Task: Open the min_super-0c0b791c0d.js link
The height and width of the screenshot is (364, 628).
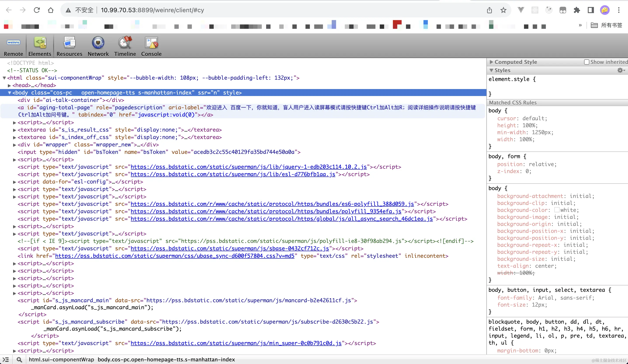Action: [236, 343]
